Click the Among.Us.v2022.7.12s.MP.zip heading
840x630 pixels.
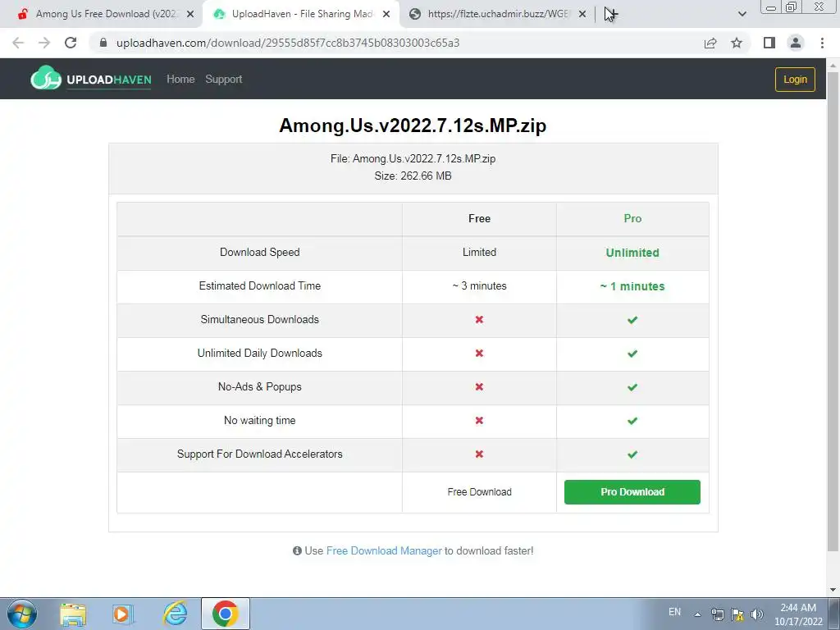pos(413,126)
